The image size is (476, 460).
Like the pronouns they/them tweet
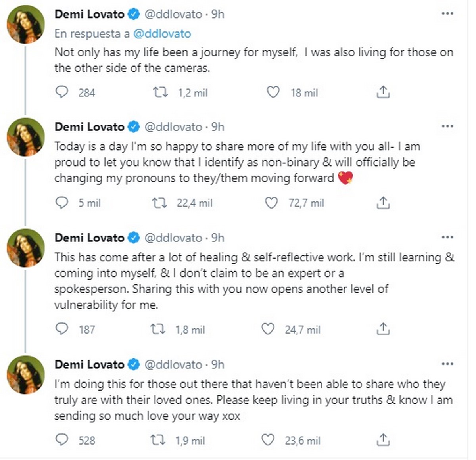tap(271, 203)
